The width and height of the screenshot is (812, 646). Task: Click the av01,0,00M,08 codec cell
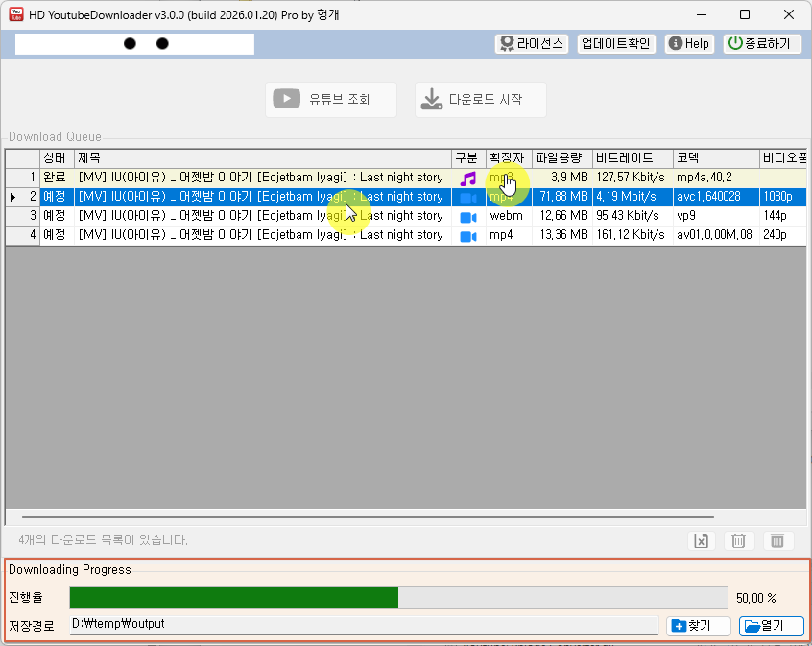pyautogui.click(x=716, y=235)
